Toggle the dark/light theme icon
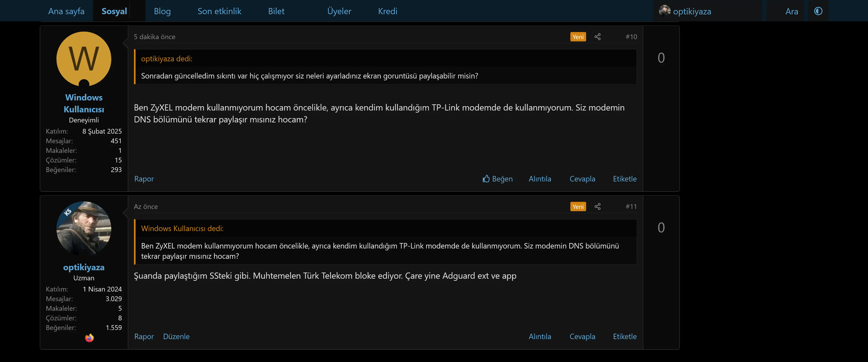 click(x=818, y=11)
